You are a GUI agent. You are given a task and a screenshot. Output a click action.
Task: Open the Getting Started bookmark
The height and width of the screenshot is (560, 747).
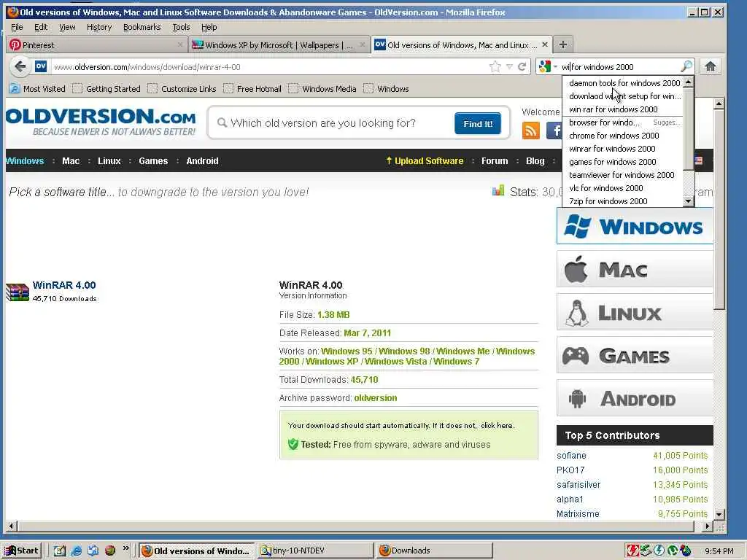click(x=107, y=88)
